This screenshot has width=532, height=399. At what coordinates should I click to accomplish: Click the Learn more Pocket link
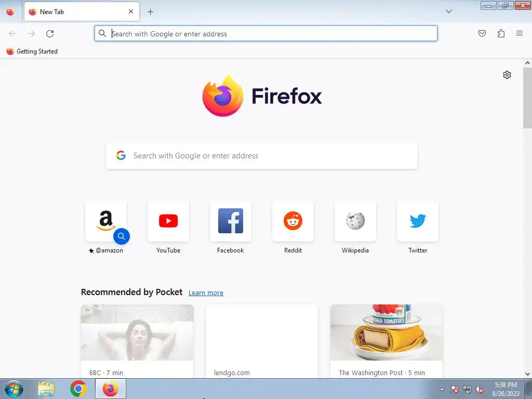[206, 293]
